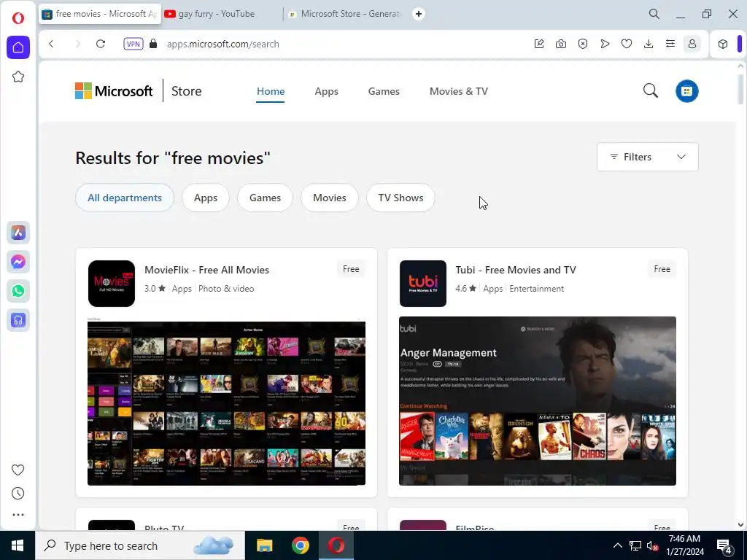Show hidden system tray icons chevron
Viewport: 747px width, 560px height.
coord(617,545)
